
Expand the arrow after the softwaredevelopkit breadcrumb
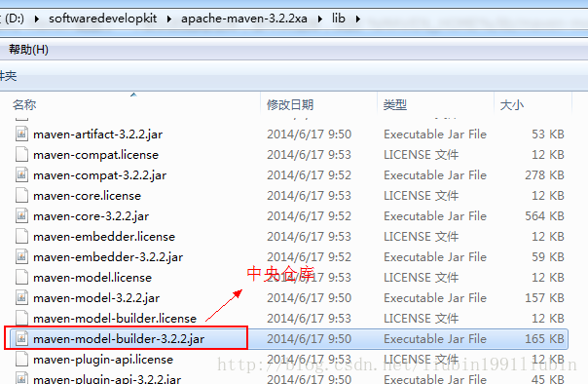[x=169, y=19]
